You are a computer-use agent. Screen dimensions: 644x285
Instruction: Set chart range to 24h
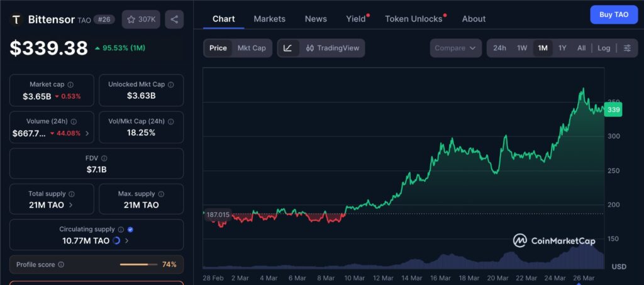coord(499,48)
